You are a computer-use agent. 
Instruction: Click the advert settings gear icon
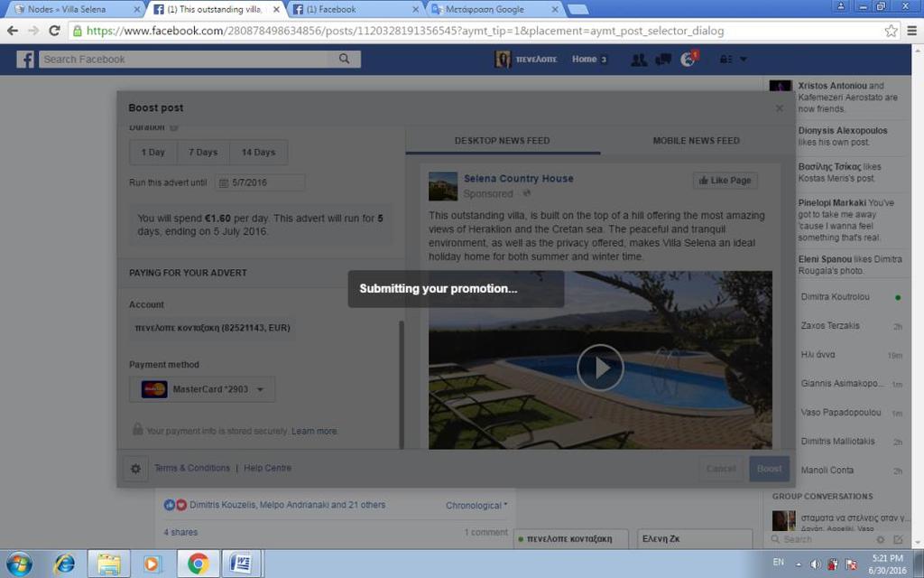135,469
